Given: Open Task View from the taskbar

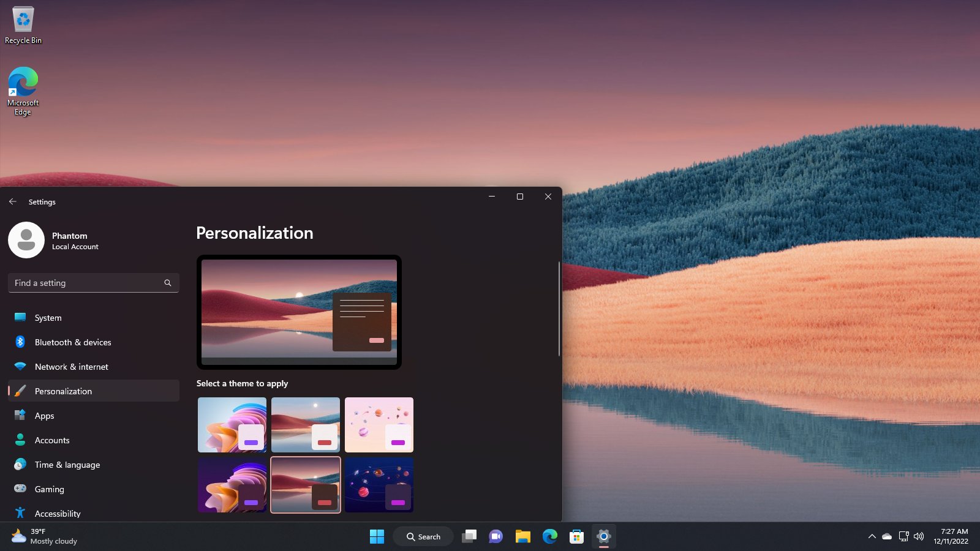Looking at the screenshot, I should click(x=469, y=536).
